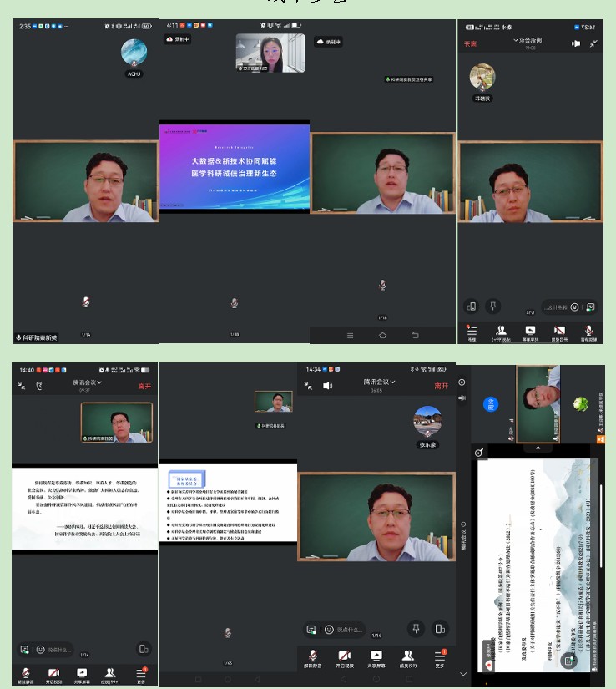Tap the recent-apps square under the 14:34 screenshot
The height and width of the screenshot is (689, 616).
tap(409, 679)
